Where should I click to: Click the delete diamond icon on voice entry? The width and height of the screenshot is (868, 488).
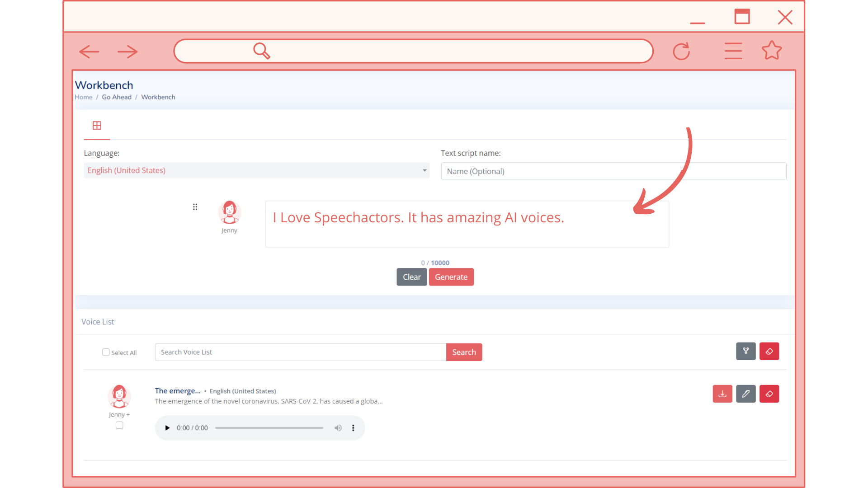[x=769, y=393]
